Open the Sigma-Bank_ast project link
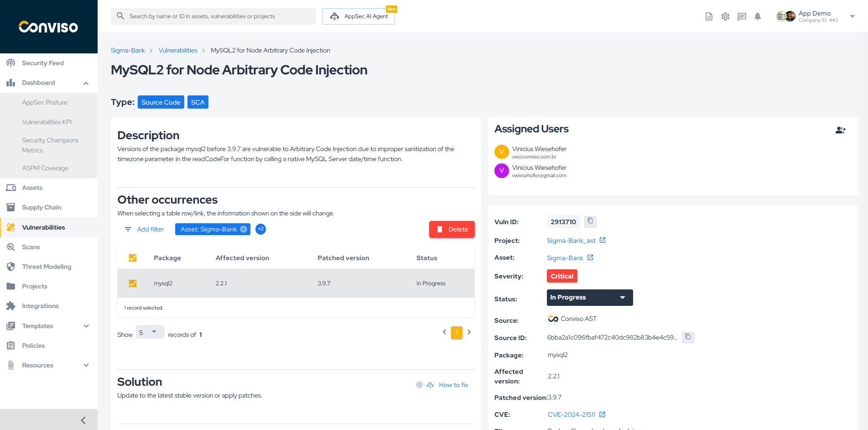 point(571,241)
